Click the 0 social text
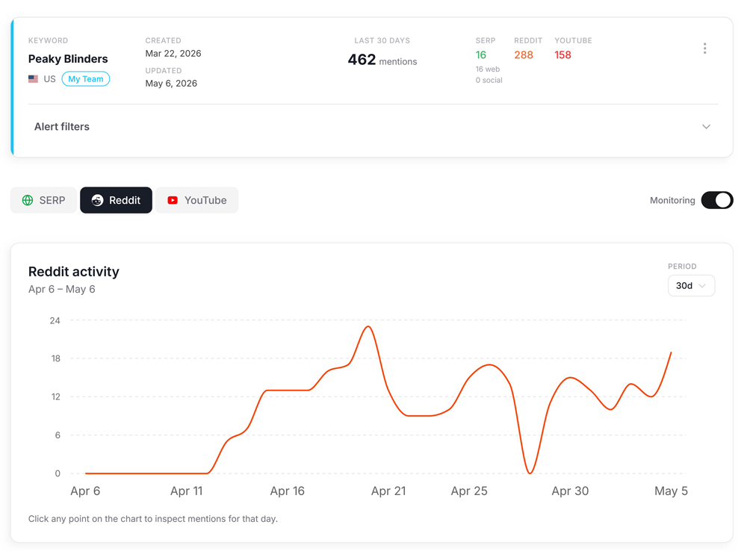 [489, 81]
